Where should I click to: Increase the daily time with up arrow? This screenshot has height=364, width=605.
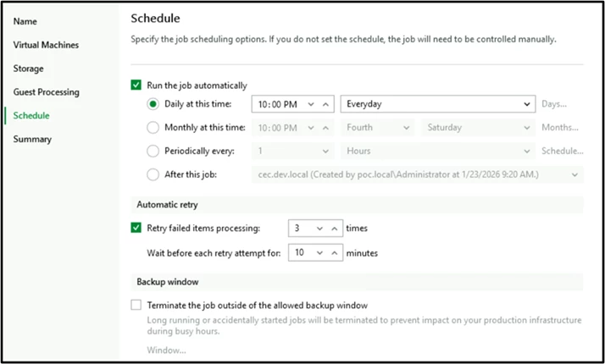(x=327, y=104)
